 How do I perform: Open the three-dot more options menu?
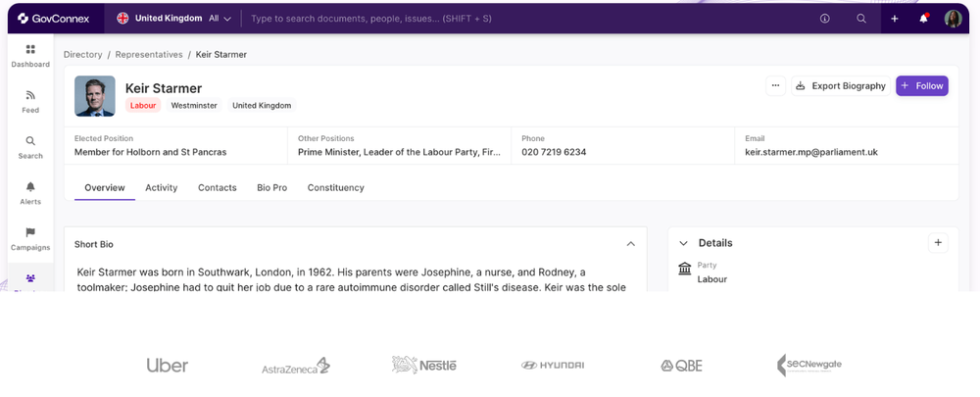pos(775,85)
